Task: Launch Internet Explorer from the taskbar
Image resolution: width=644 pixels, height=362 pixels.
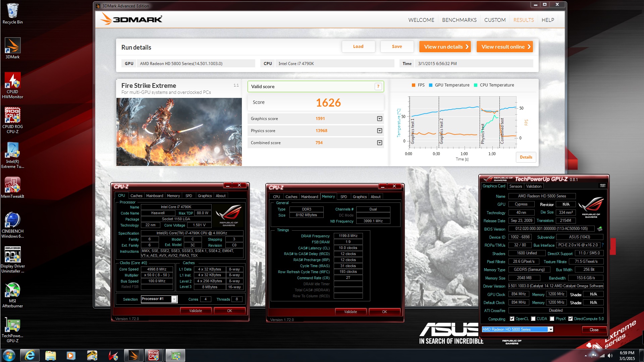Action: (x=30, y=355)
